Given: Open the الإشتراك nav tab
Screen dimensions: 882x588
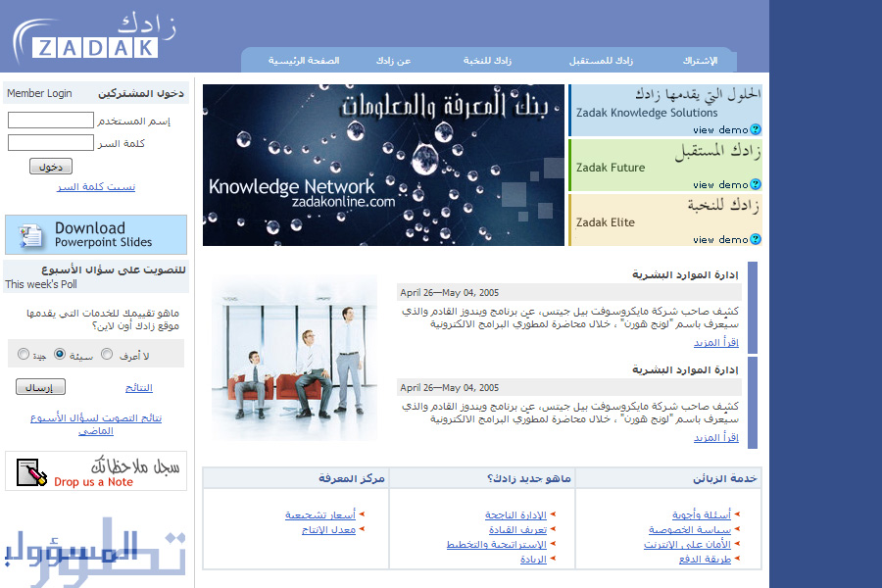Looking at the screenshot, I should (701, 60).
